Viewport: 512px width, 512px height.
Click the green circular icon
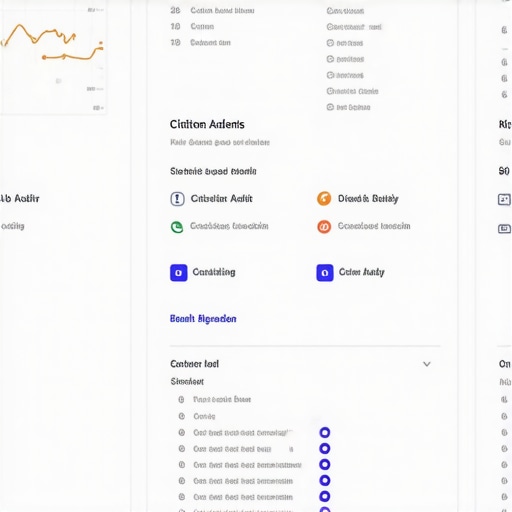177,227
